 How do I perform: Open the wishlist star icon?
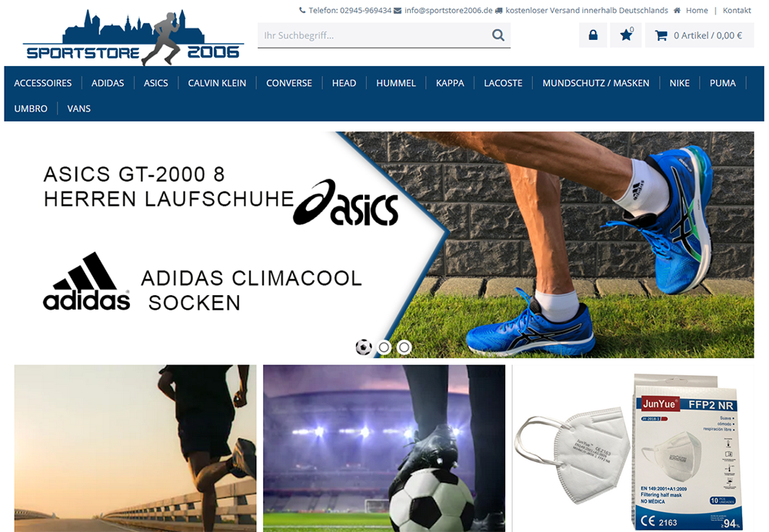coord(626,35)
